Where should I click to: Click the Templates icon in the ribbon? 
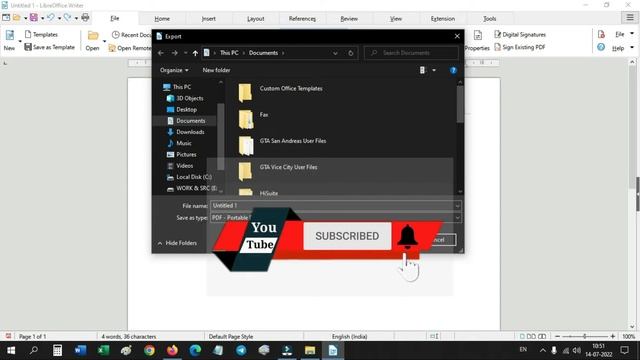pos(28,34)
